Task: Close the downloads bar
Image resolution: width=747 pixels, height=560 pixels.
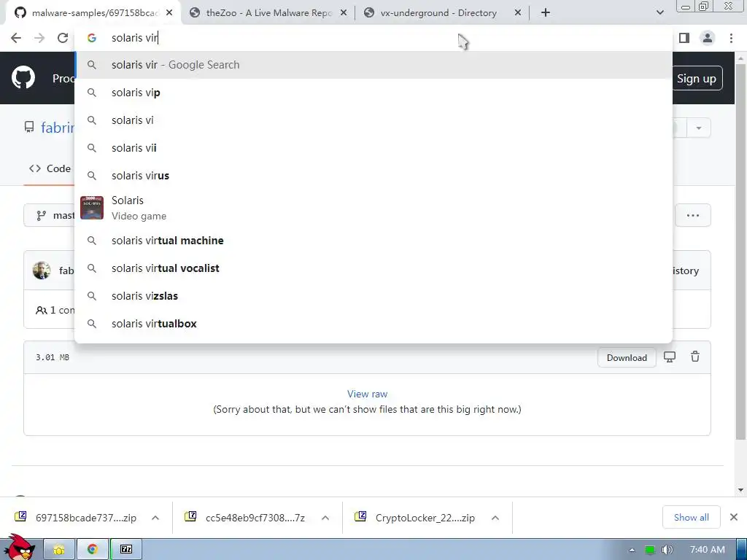Action: 734,517
